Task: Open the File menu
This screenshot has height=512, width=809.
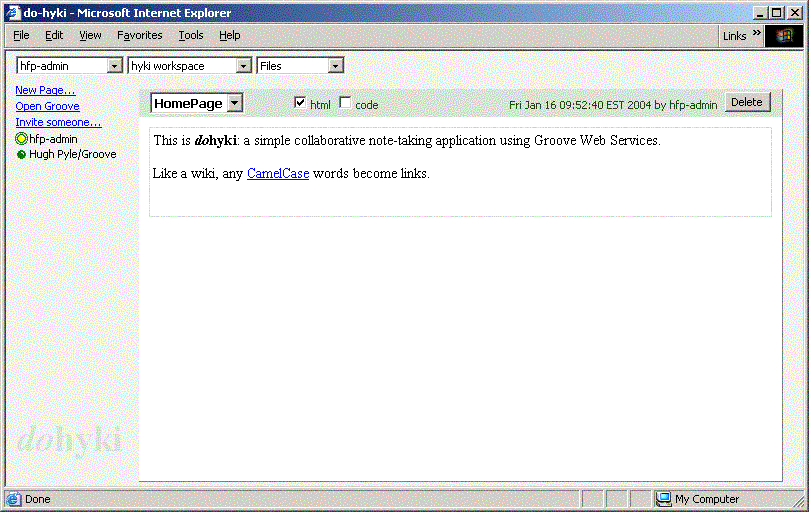Action: point(21,35)
